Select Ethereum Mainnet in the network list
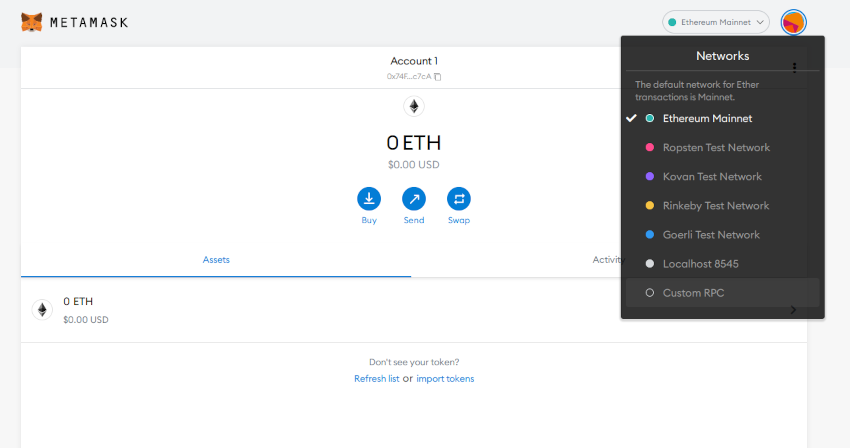Screen dimensions: 850x448 722,118
